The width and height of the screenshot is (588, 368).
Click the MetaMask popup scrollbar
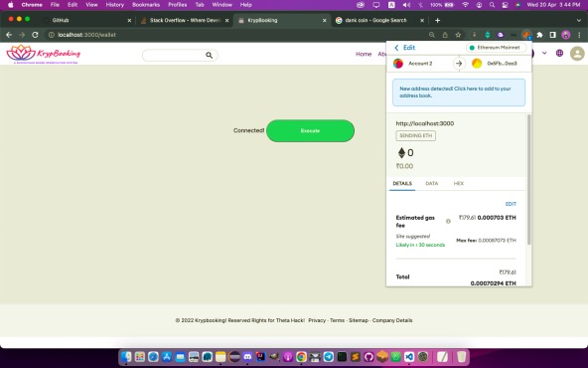(x=529, y=180)
